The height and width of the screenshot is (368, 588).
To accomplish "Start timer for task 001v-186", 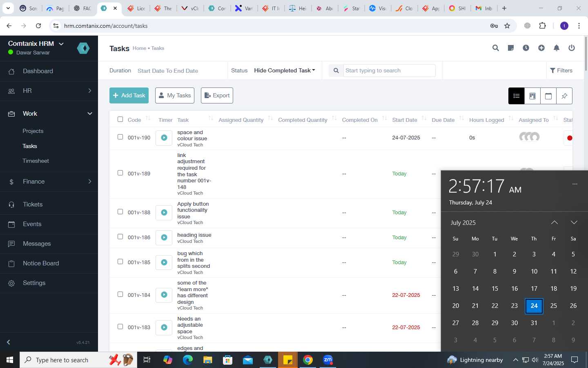I will coord(164,238).
